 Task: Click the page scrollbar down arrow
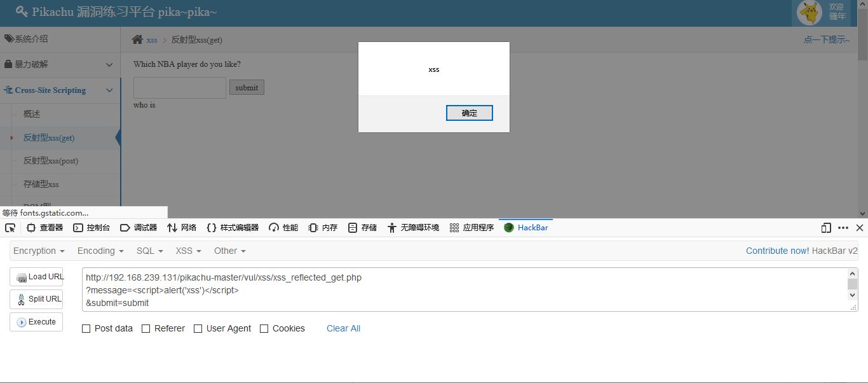(863, 213)
